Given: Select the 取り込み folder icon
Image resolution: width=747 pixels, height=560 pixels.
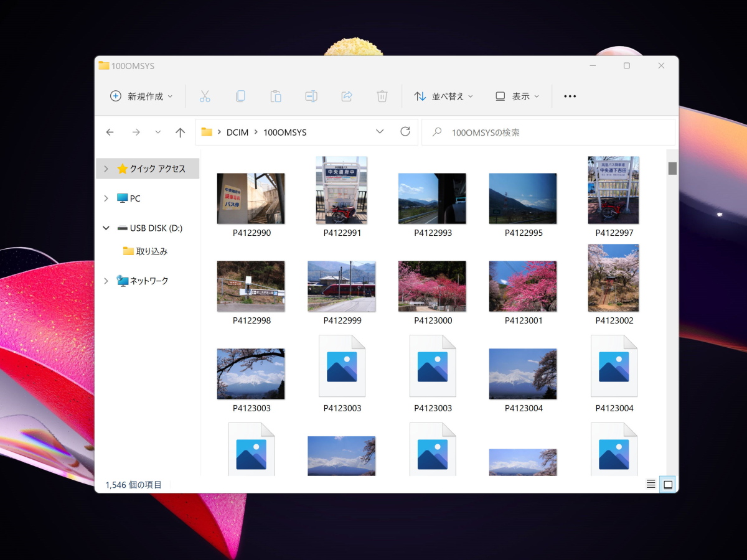Looking at the screenshot, I should pyautogui.click(x=128, y=251).
